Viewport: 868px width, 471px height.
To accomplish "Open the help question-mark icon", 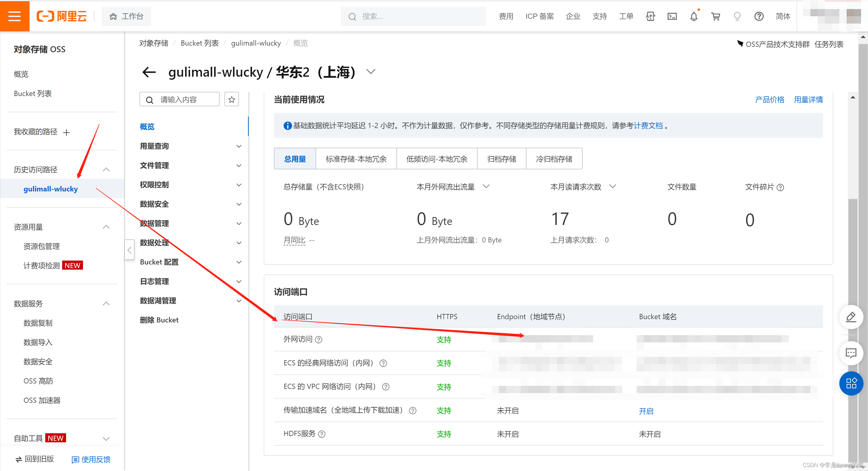I will pyautogui.click(x=758, y=16).
